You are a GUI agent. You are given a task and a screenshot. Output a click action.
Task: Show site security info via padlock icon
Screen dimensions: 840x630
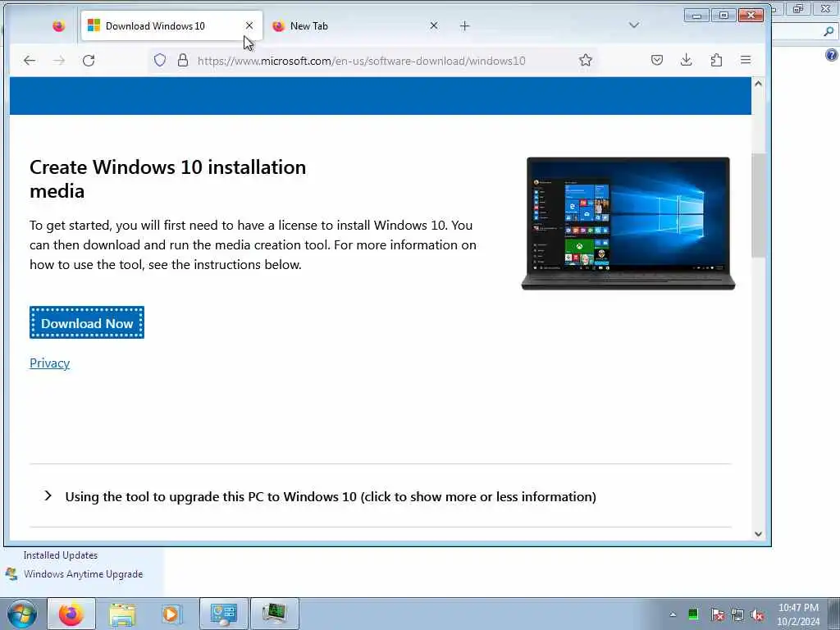coord(183,60)
